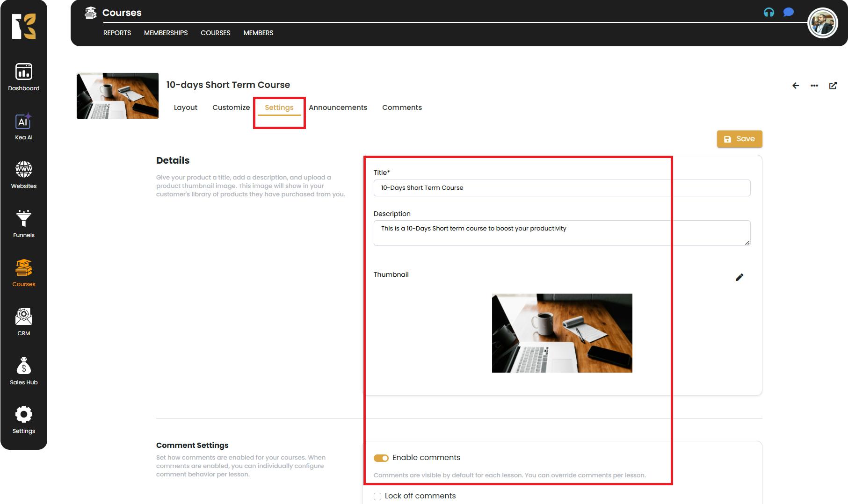The width and height of the screenshot is (848, 504).
Task: Click into the Title input field
Action: tap(561, 188)
